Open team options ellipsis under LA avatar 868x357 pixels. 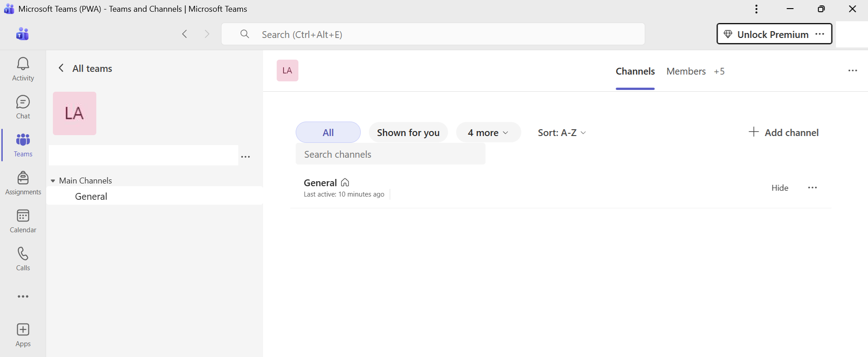[245, 157]
